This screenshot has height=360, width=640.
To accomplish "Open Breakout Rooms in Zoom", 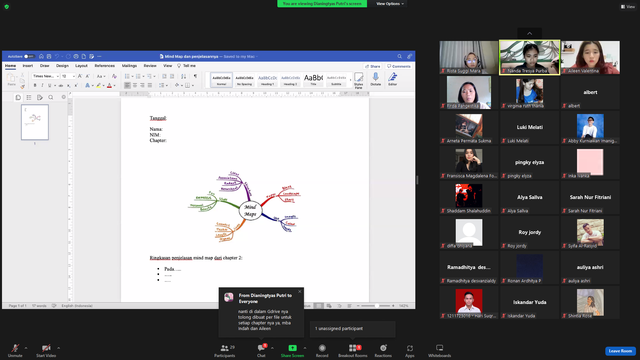I will pyautogui.click(x=353, y=350).
